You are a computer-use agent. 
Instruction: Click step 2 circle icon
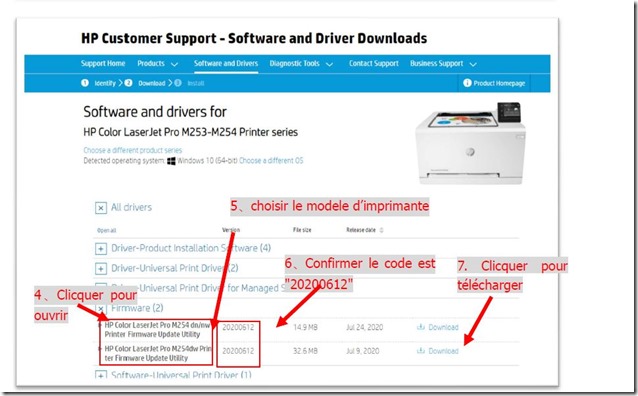(128, 83)
